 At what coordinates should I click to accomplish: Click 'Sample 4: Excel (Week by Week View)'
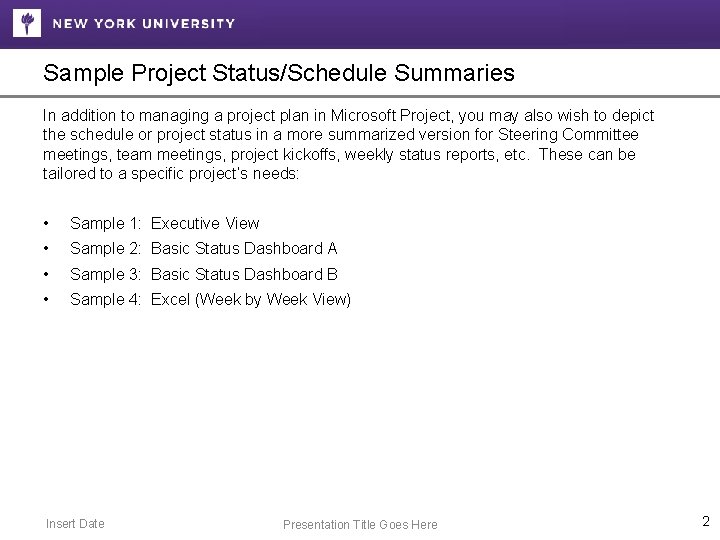click(x=210, y=299)
